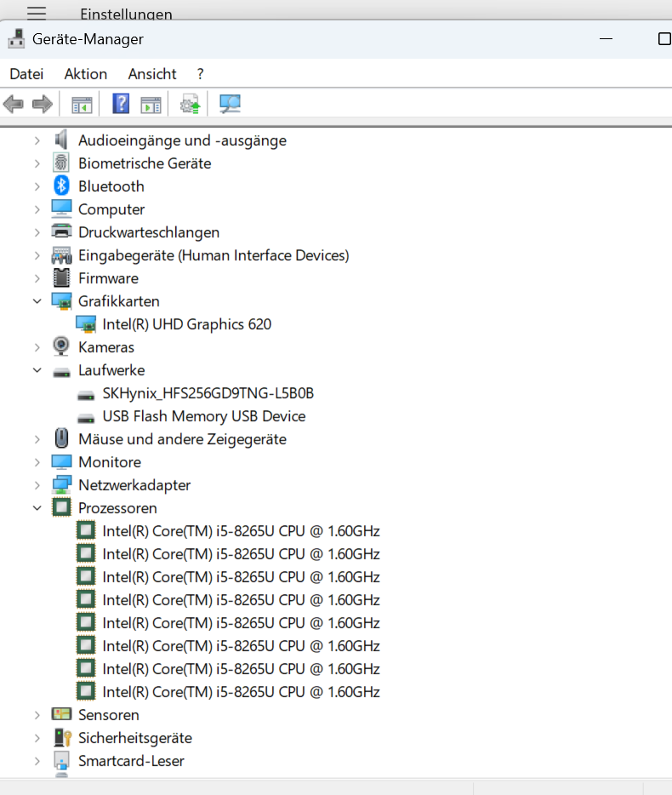672x795 pixels.
Task: Open the Ansicht menu
Action: [152, 74]
